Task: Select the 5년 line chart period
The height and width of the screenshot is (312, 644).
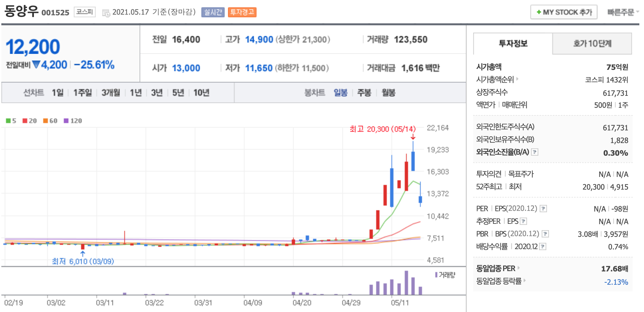Action: [178, 92]
